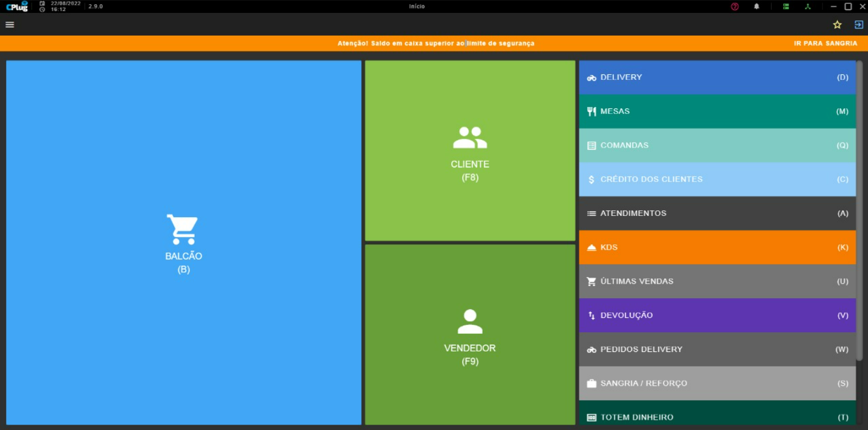Select the CLIENTE (F8) tile label
The image size is (868, 430).
[470, 171]
